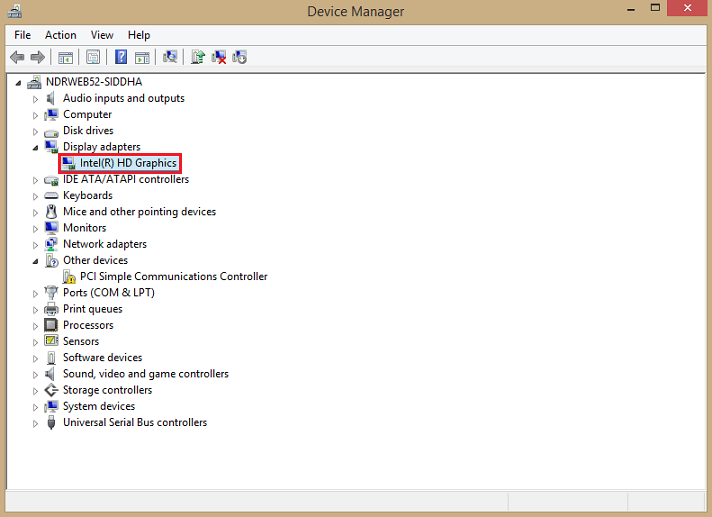Image resolution: width=712 pixels, height=517 pixels.
Task: Click the Forward arrow toolbar icon
Action: 37,57
